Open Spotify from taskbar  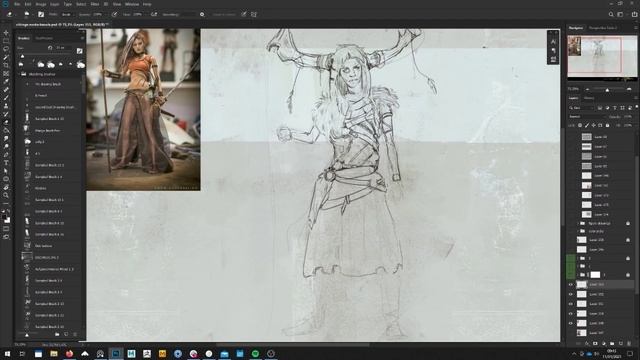pos(255,353)
